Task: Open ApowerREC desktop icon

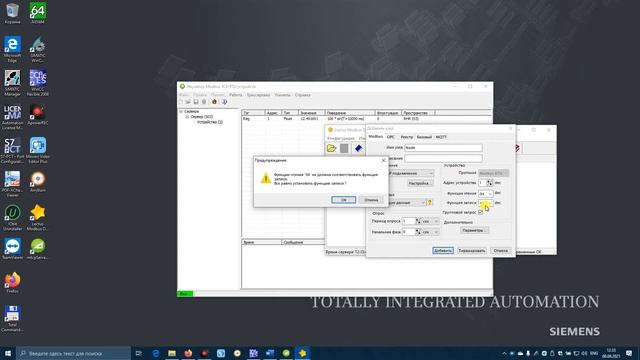Action: pyautogui.click(x=38, y=115)
